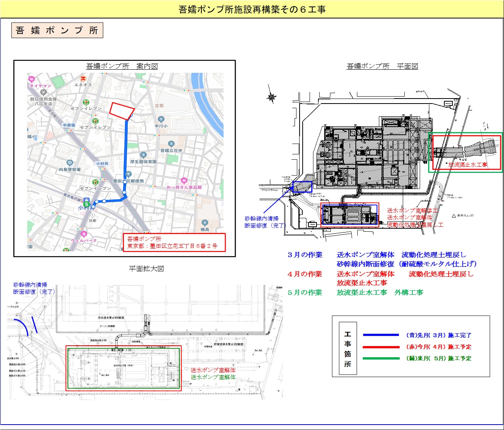Click the heading 平面拡大図
Viewport: 504px width, 430px height.
147,269
